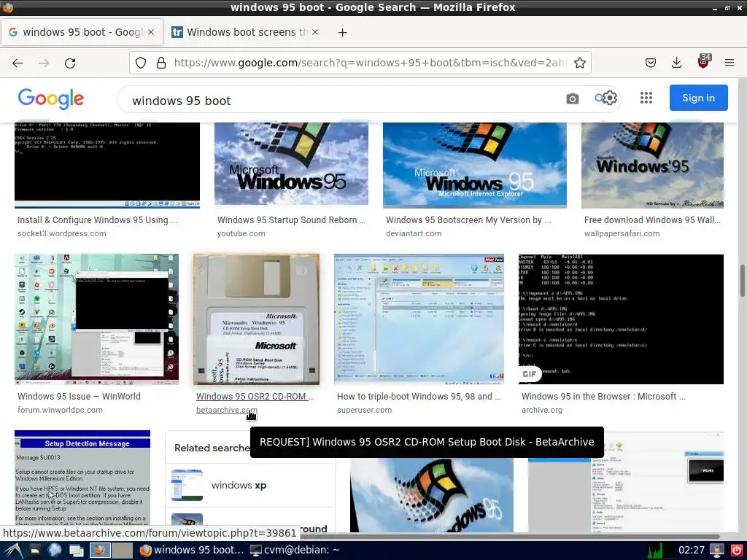The height and width of the screenshot is (560, 747).
Task: Open the Firefox downloads panel
Action: coord(676,63)
